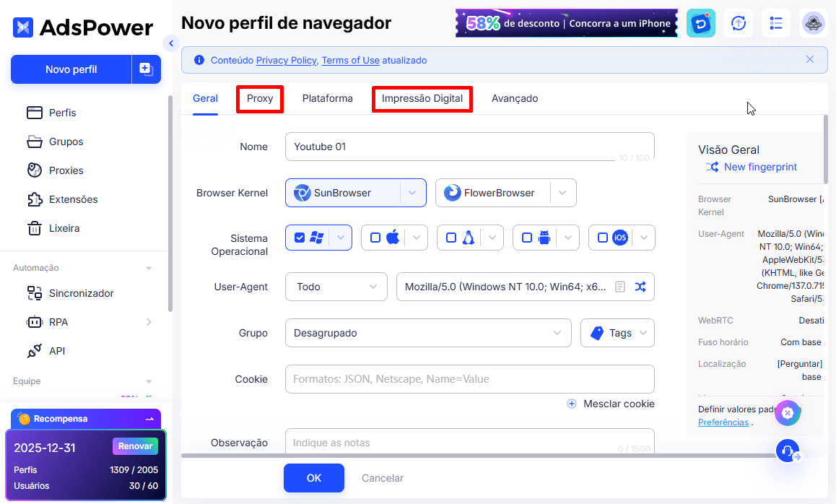This screenshot has width=836, height=504.
Task: Switch to the Avançado tab
Action: pyautogui.click(x=515, y=99)
